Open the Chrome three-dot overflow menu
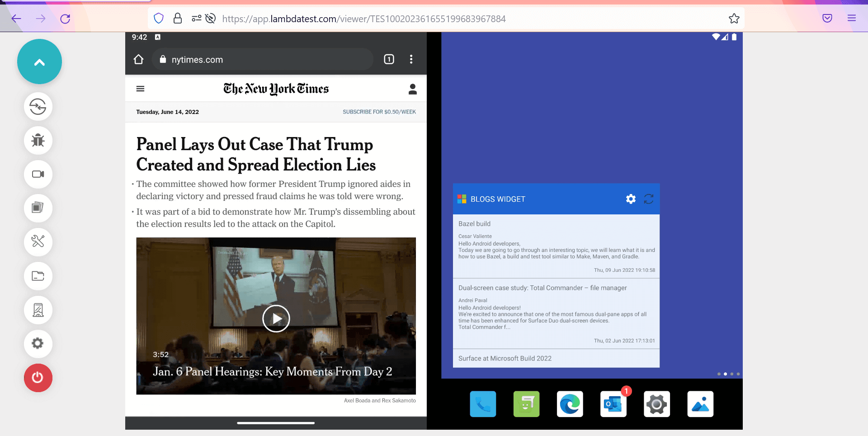The width and height of the screenshot is (868, 436). 411,59
